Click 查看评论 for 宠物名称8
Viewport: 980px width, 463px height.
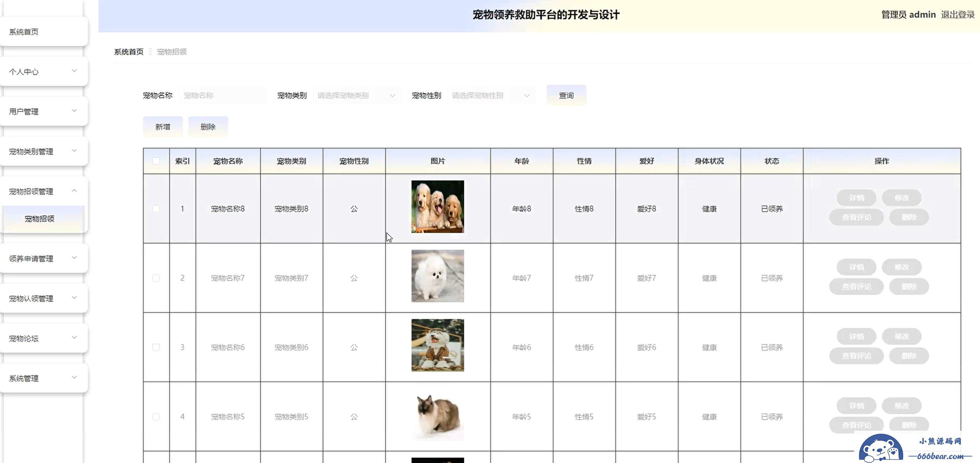pos(857,217)
